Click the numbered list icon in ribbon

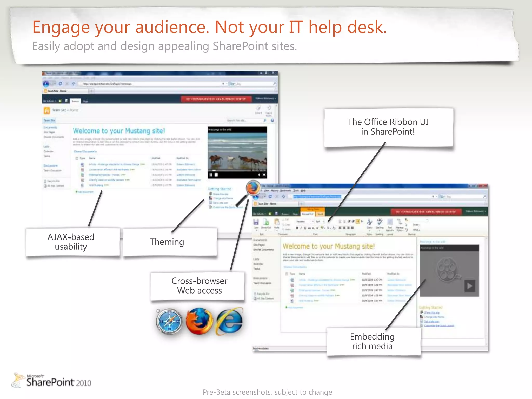click(x=344, y=221)
